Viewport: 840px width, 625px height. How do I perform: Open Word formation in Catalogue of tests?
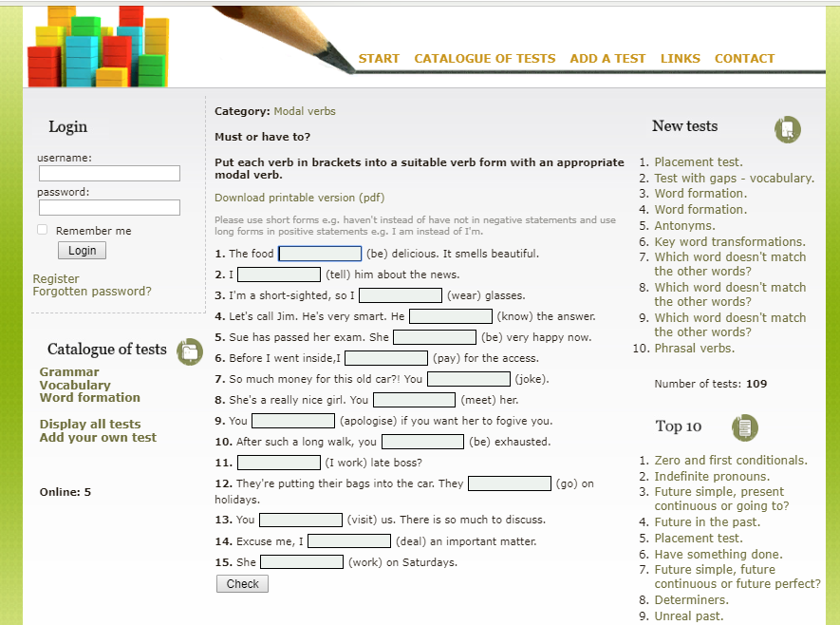click(89, 398)
